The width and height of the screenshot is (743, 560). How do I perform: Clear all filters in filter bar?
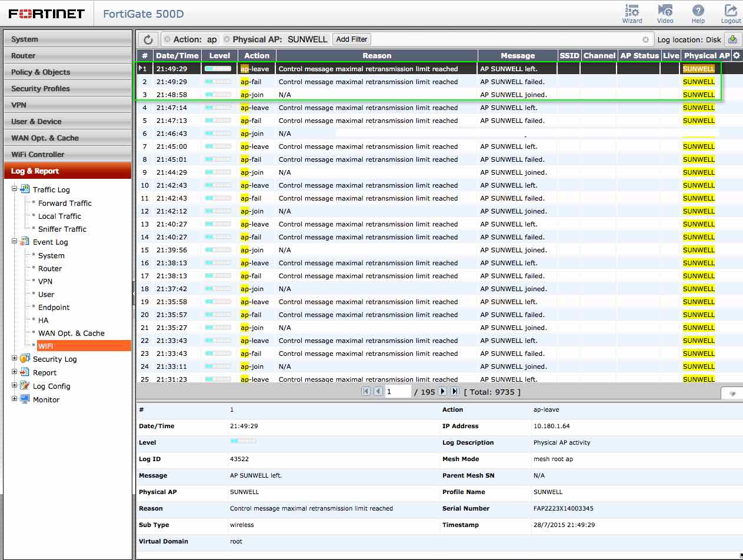(x=645, y=39)
